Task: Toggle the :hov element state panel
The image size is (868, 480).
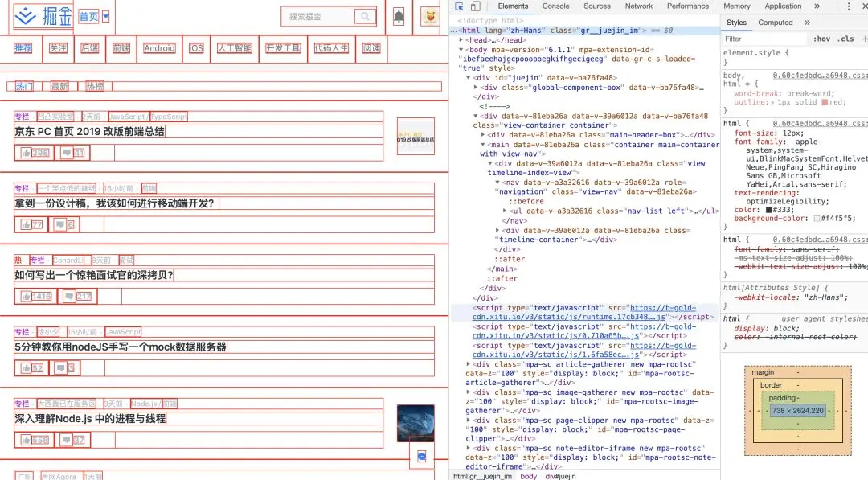Action: [821, 39]
